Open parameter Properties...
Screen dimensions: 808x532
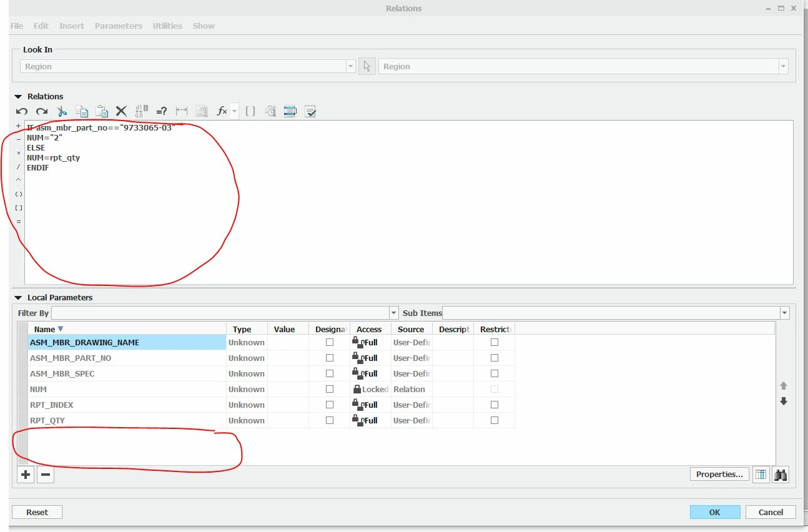pyautogui.click(x=719, y=474)
